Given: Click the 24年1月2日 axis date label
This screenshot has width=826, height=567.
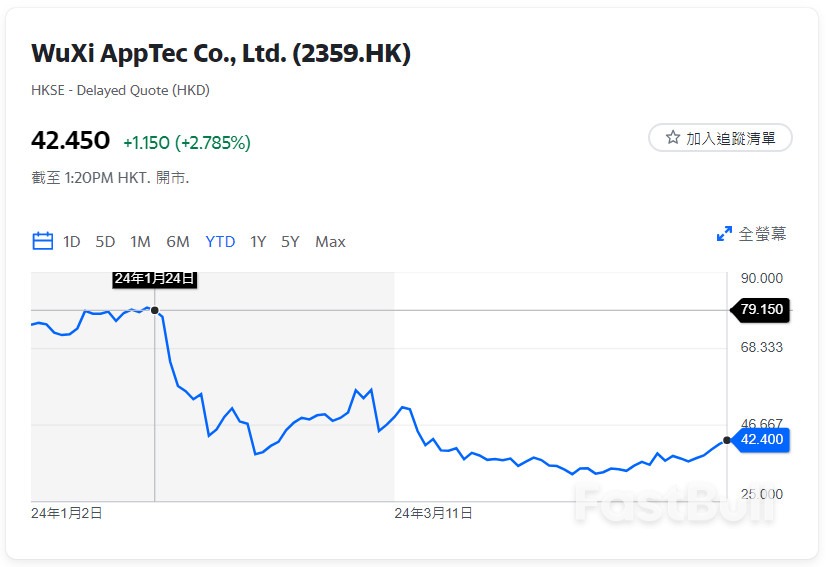Looking at the screenshot, I should [x=66, y=513].
